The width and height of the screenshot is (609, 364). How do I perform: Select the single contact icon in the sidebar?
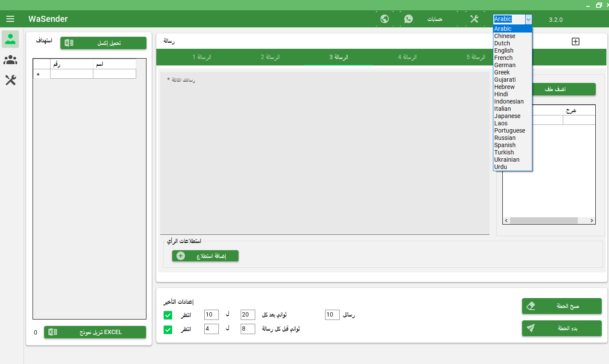click(x=10, y=39)
